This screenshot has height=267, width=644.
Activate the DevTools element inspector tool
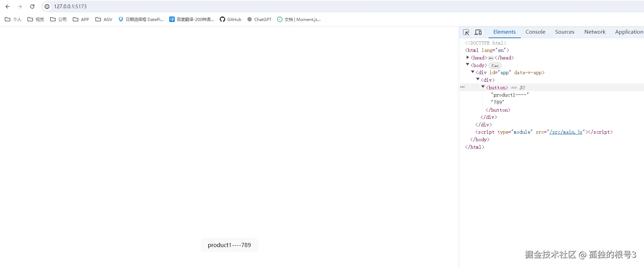[x=466, y=32]
